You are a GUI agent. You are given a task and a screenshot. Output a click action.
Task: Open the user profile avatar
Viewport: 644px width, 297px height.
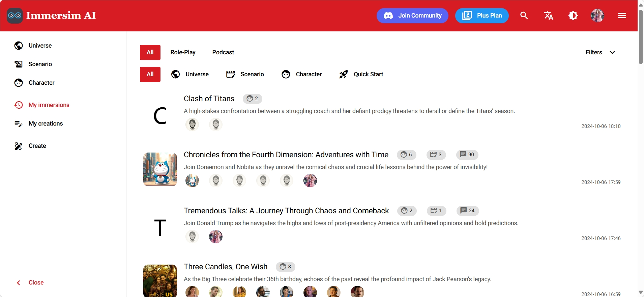tap(597, 16)
